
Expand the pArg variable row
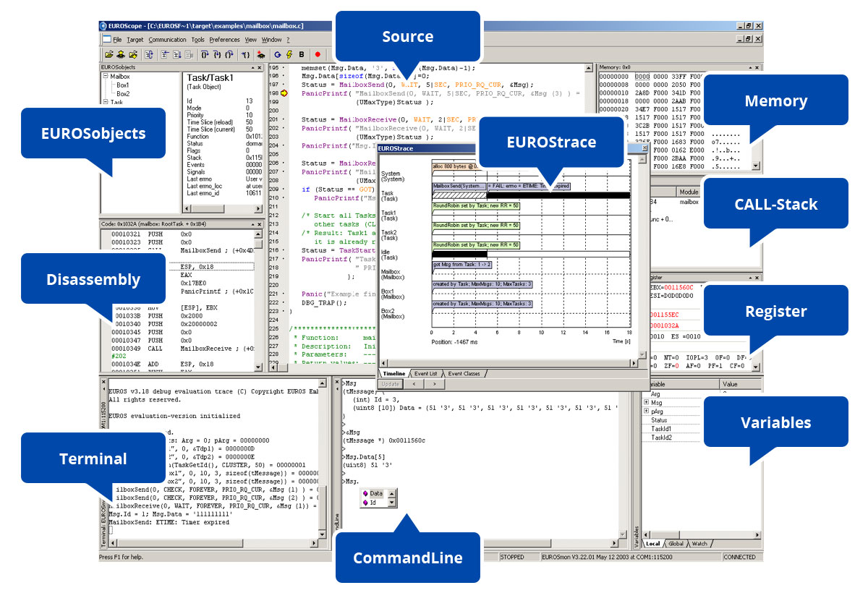646,411
